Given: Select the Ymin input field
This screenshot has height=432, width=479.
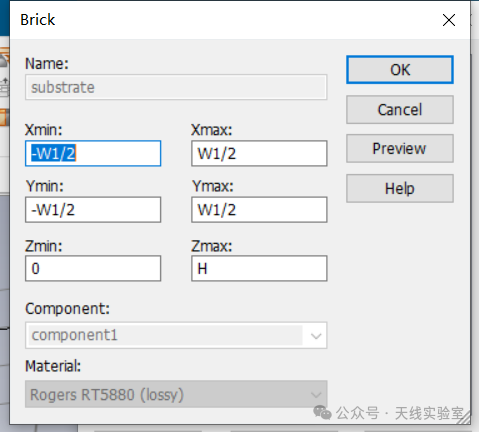Looking at the screenshot, I should click(93, 210).
